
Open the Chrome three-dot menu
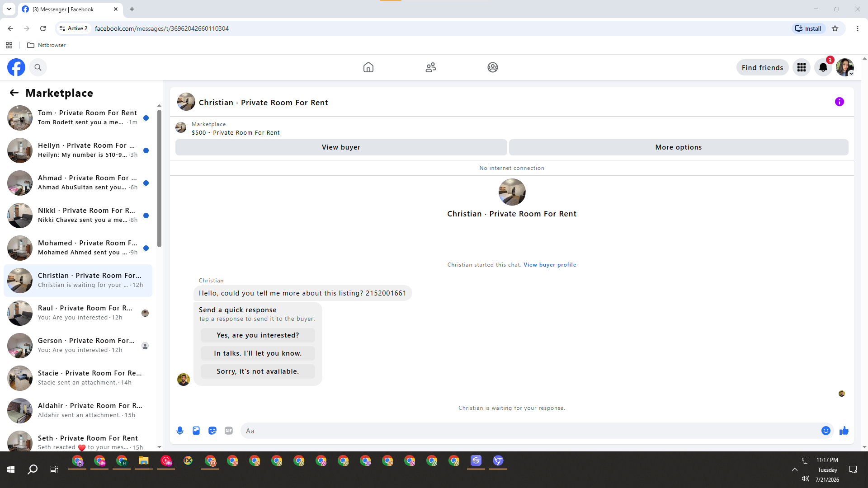pos(858,28)
